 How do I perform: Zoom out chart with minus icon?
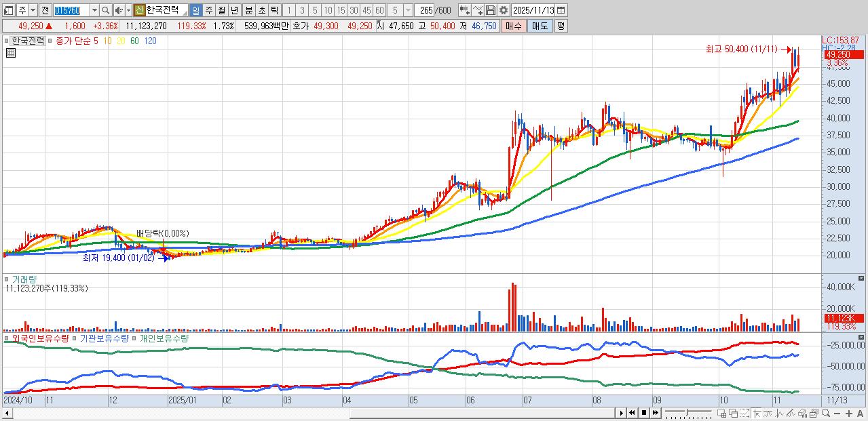(x=837, y=414)
